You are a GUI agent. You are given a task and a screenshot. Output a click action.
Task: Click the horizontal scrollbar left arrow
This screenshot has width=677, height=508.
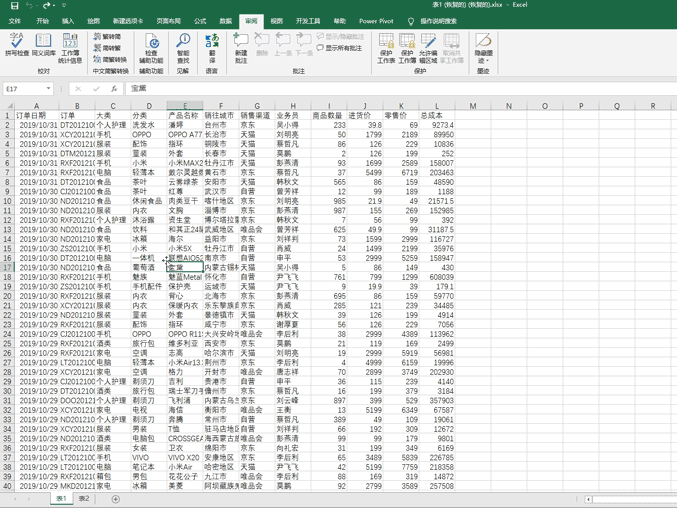coord(588,499)
